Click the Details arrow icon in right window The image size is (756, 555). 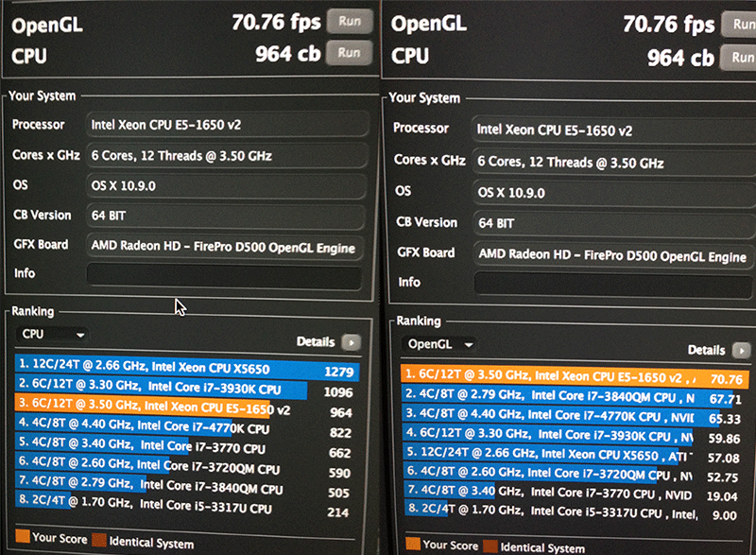tap(742, 350)
